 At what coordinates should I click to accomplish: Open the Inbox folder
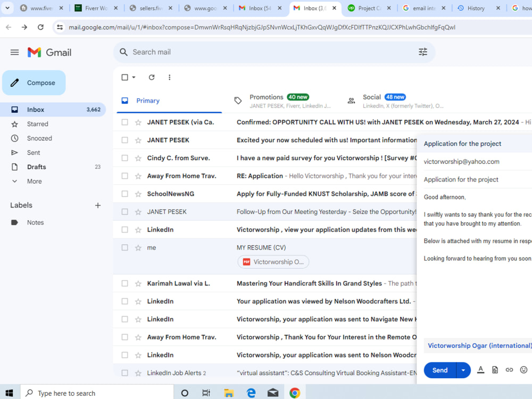[x=53, y=110]
